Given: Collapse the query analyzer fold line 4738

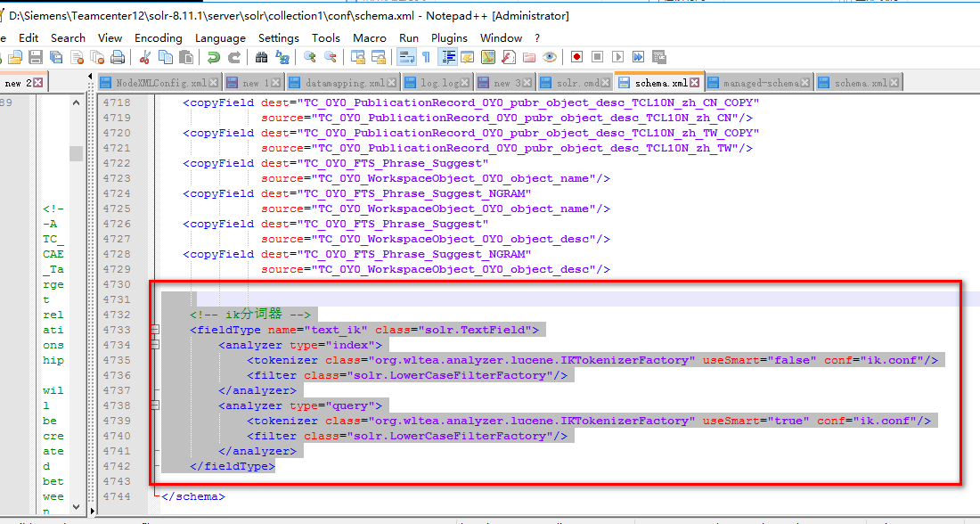Looking at the screenshot, I should point(155,405).
